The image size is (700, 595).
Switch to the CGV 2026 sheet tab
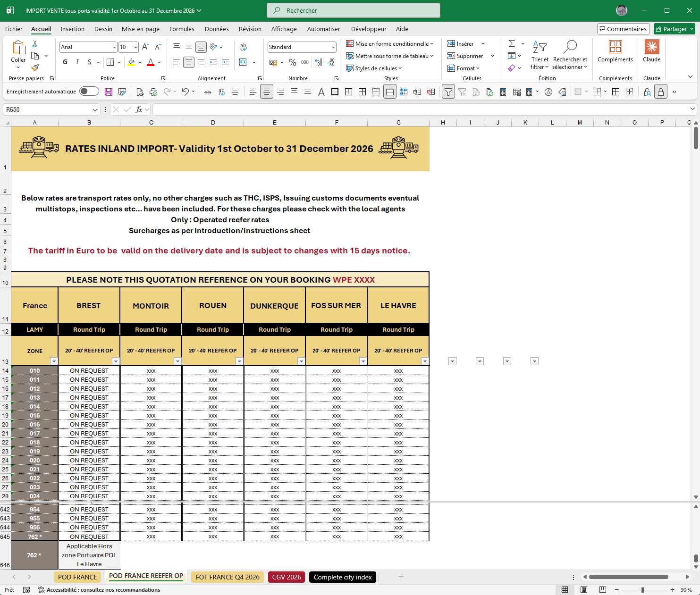[x=287, y=577]
